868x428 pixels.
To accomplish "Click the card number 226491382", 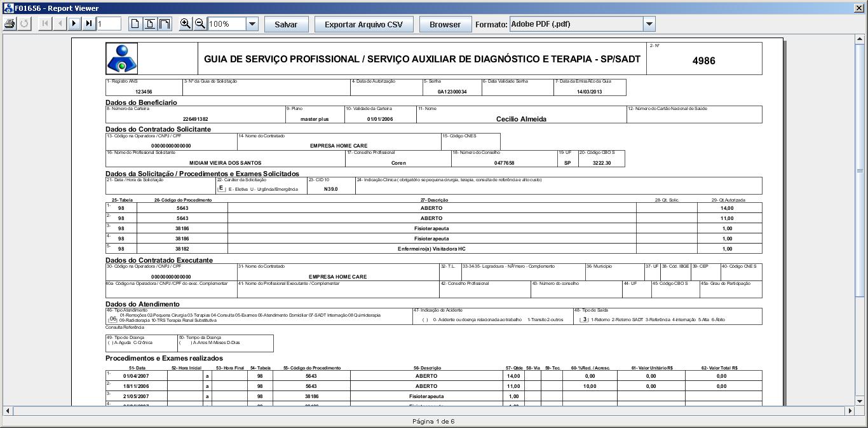I will pyautogui.click(x=195, y=119).
